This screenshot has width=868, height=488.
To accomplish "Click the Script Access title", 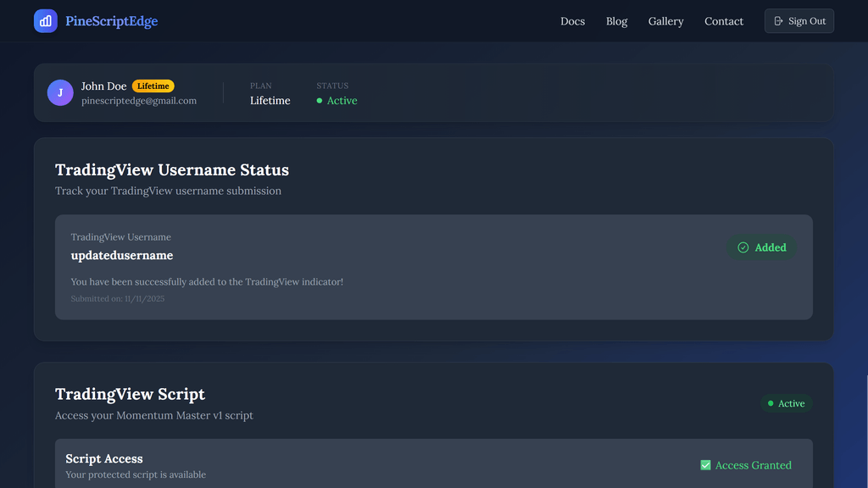I will (x=104, y=458).
